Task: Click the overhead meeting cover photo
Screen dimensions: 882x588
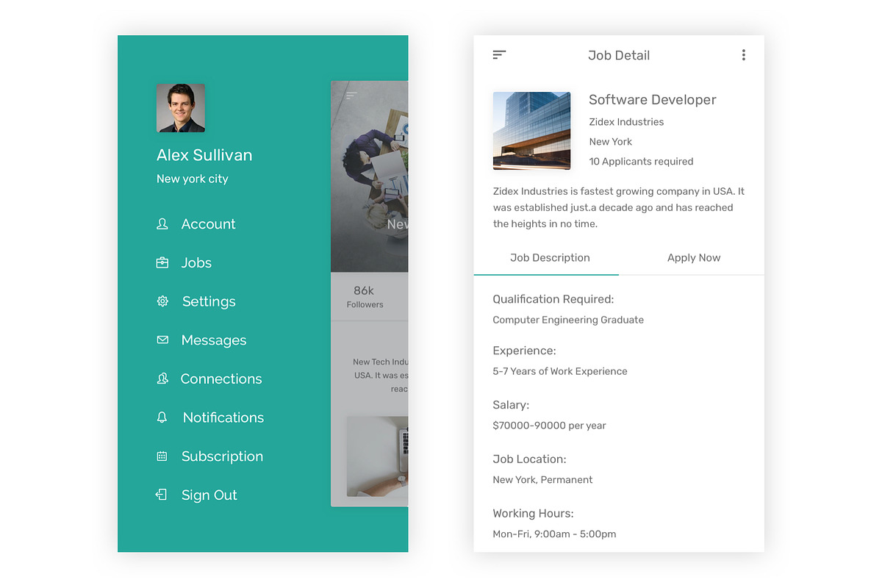Action: tap(370, 176)
